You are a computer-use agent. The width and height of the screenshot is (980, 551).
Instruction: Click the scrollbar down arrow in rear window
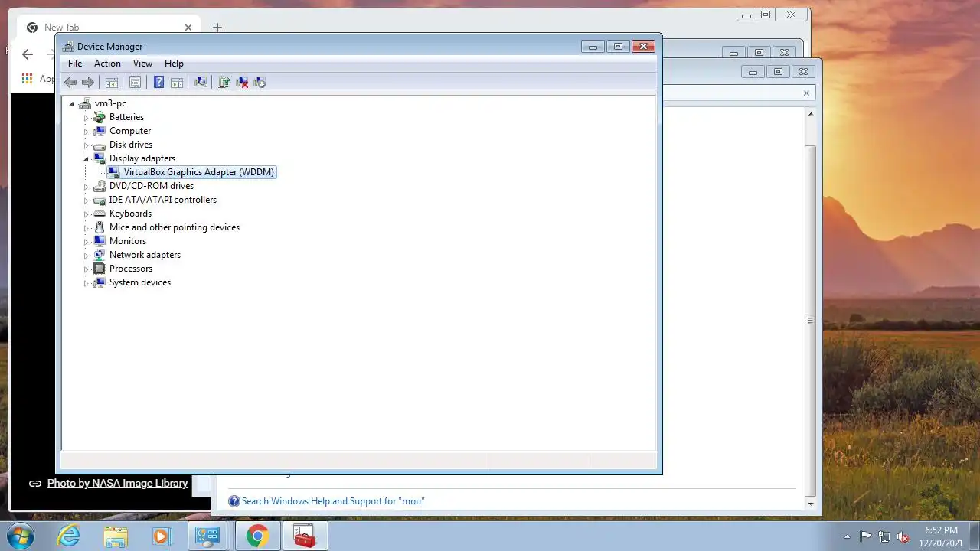pos(811,504)
